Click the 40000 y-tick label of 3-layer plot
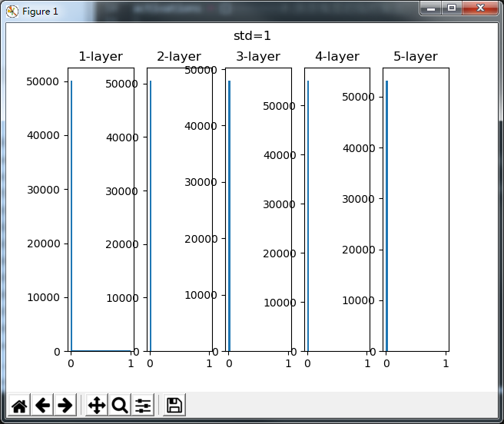This screenshot has height=424, width=504. [x=201, y=126]
